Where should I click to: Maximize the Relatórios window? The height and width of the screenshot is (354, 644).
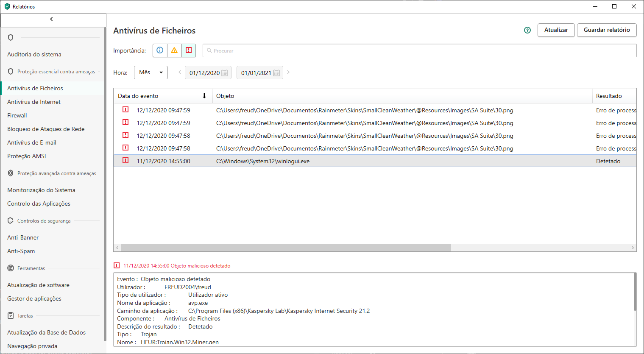(x=614, y=6)
